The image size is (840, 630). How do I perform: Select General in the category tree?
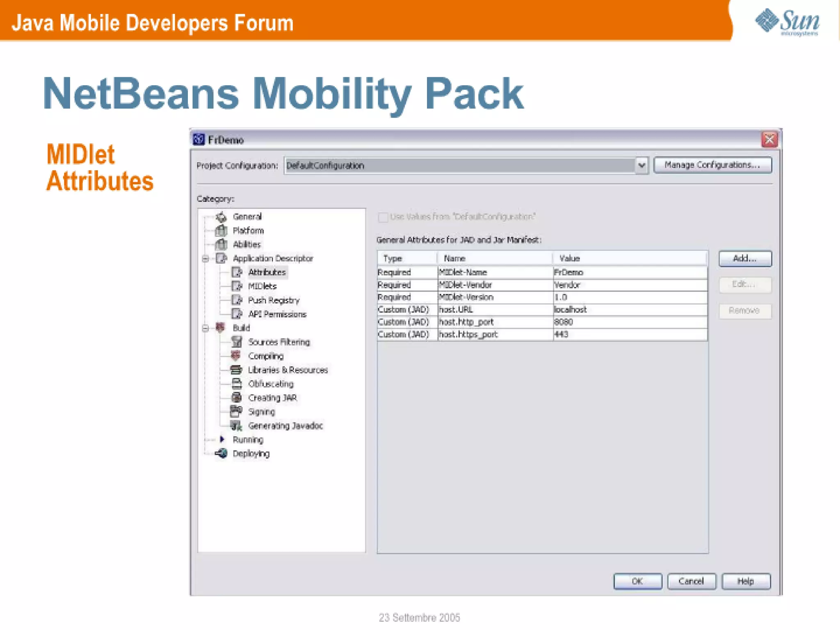[x=247, y=217]
